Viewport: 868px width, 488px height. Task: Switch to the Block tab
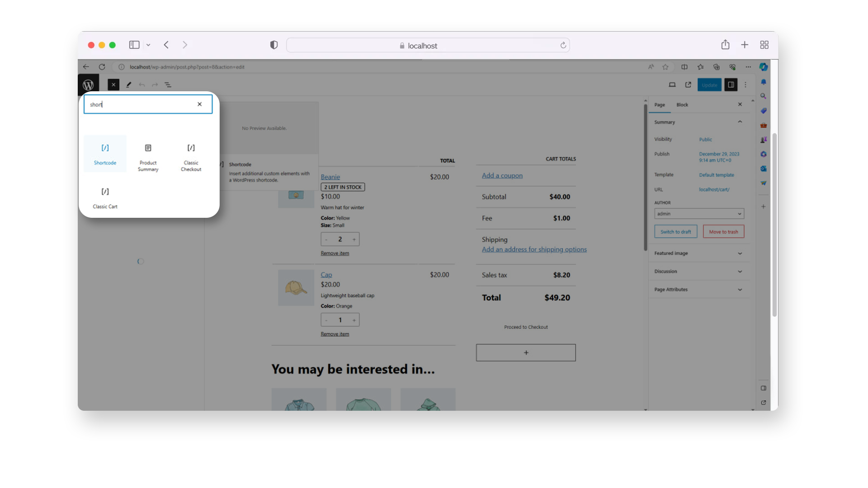tap(683, 104)
